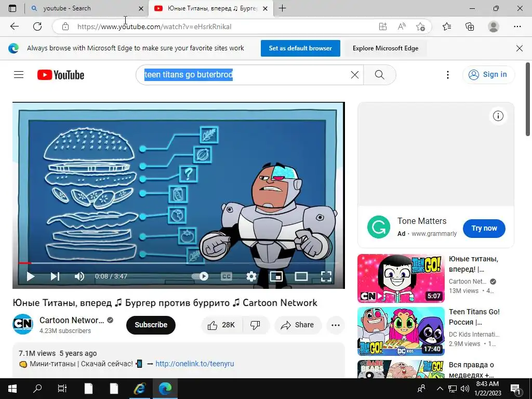The height and width of the screenshot is (399, 532).
Task: Open the YouTube guide hamburger menu
Action: click(19, 75)
